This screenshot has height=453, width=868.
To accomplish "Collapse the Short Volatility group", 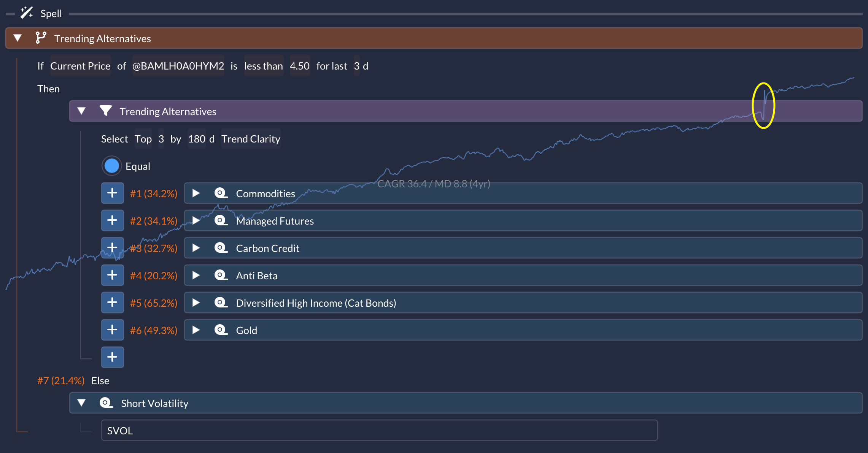I will pyautogui.click(x=81, y=403).
